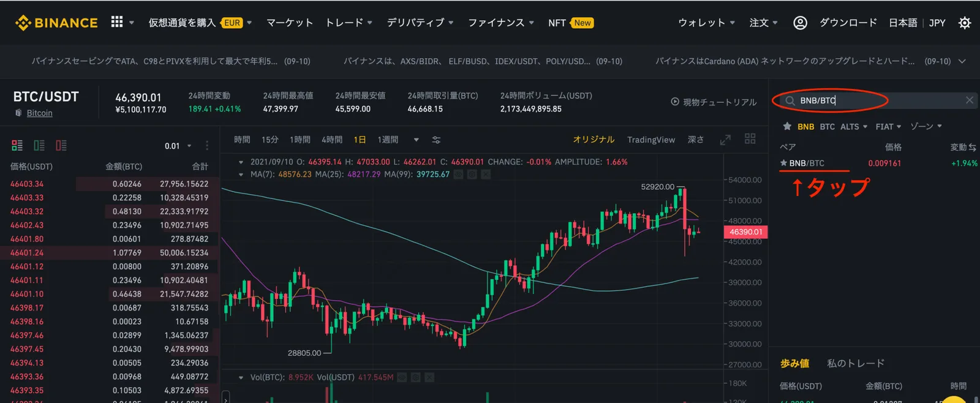The height and width of the screenshot is (403, 980).
Task: Change language via 日本語
Action: tap(903, 23)
